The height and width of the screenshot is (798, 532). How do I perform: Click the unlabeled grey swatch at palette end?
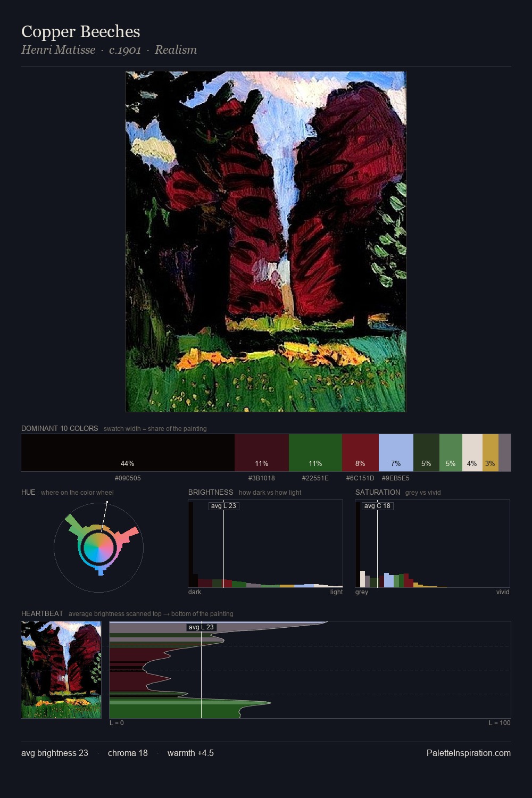(x=504, y=453)
